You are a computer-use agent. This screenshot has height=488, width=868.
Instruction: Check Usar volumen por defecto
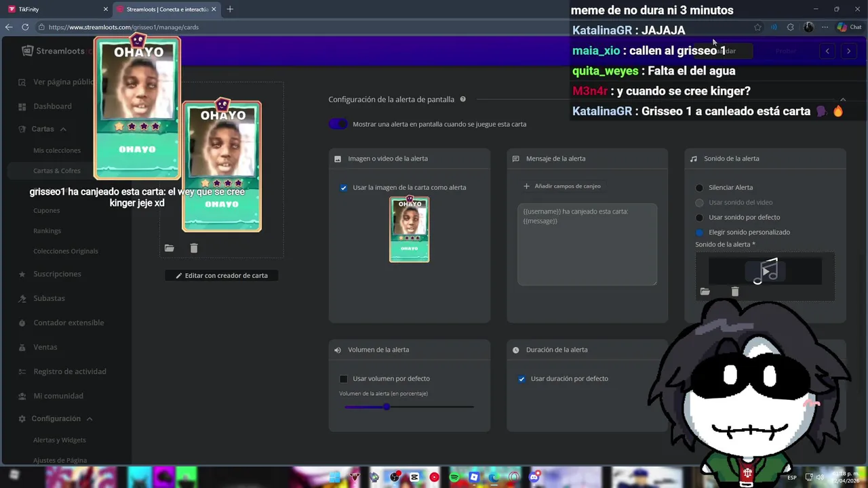pyautogui.click(x=344, y=379)
